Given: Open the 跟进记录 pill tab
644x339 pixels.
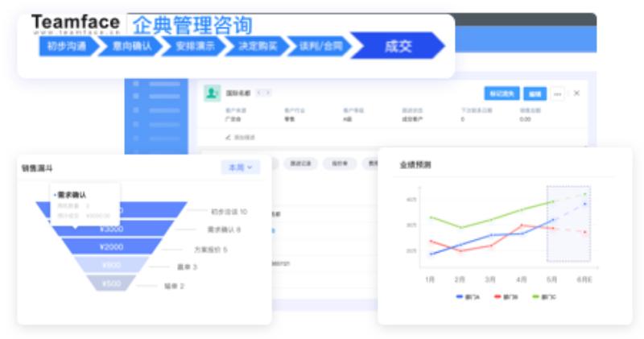Looking at the screenshot, I should 300,163.
